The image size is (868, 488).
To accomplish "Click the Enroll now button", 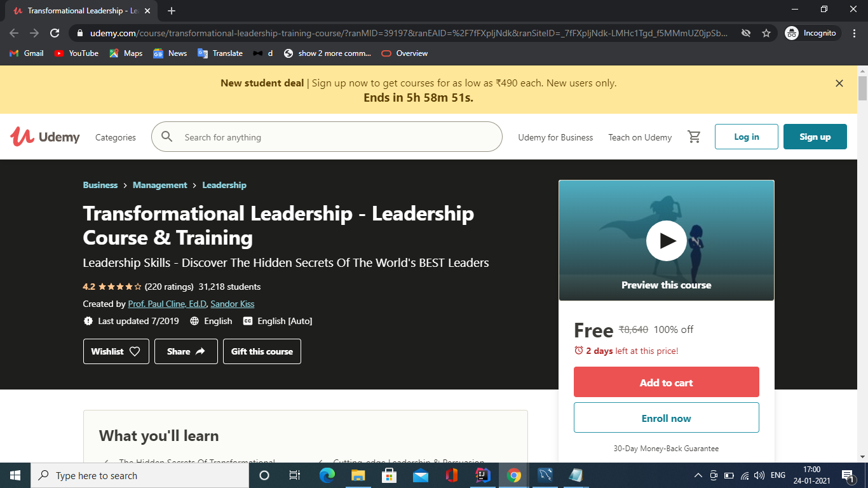I will coord(667,417).
